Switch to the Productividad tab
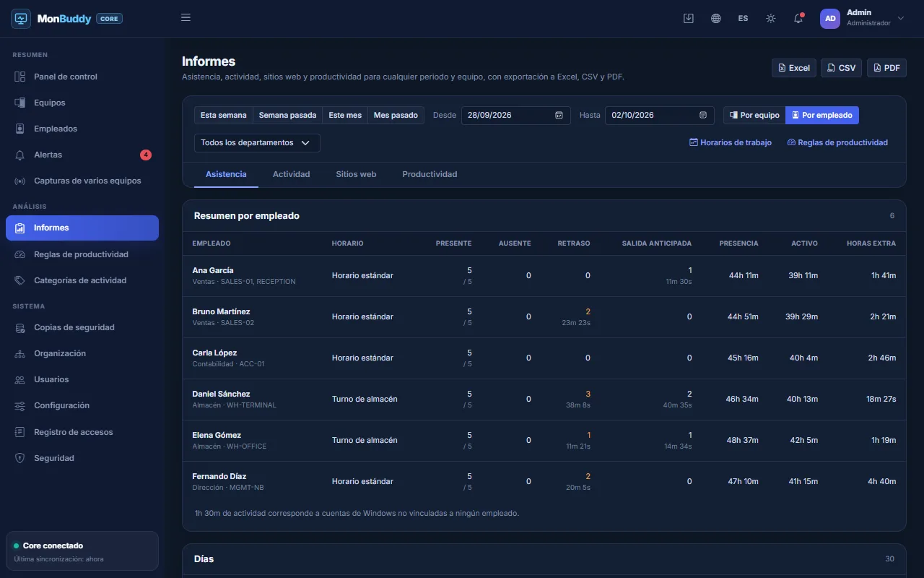 click(430, 175)
